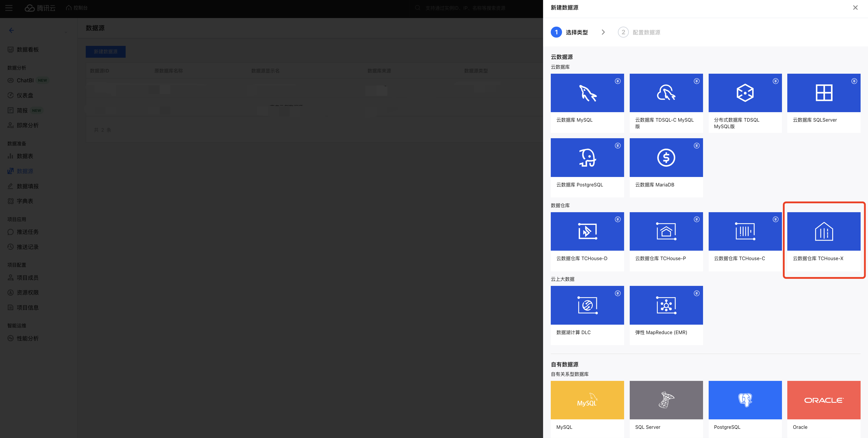
Task: Click the billing badge on TDSQL-C MySQL card
Action: click(x=697, y=81)
